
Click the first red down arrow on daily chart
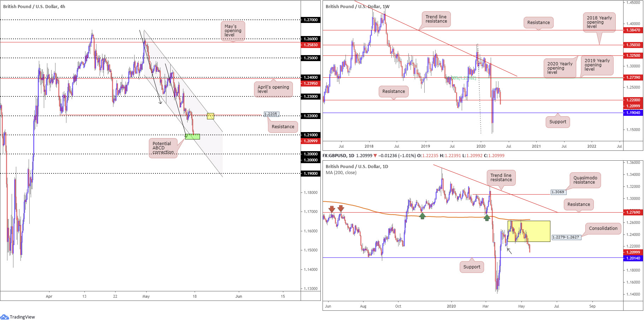point(331,209)
